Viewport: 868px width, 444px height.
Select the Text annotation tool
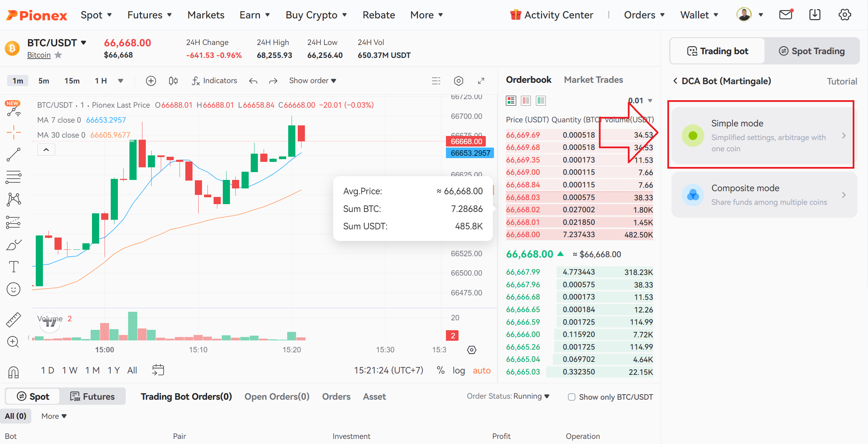[x=14, y=267]
